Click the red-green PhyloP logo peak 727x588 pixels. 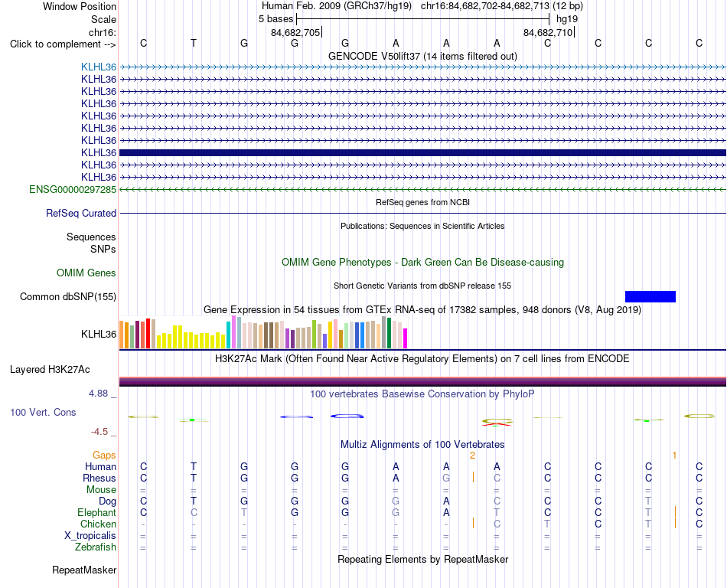(497, 422)
